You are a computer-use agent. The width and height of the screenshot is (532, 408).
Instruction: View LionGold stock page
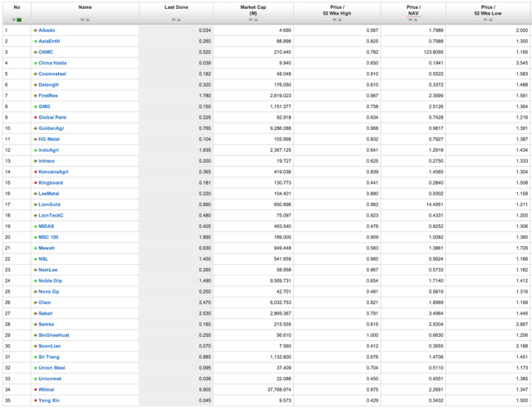pos(49,204)
